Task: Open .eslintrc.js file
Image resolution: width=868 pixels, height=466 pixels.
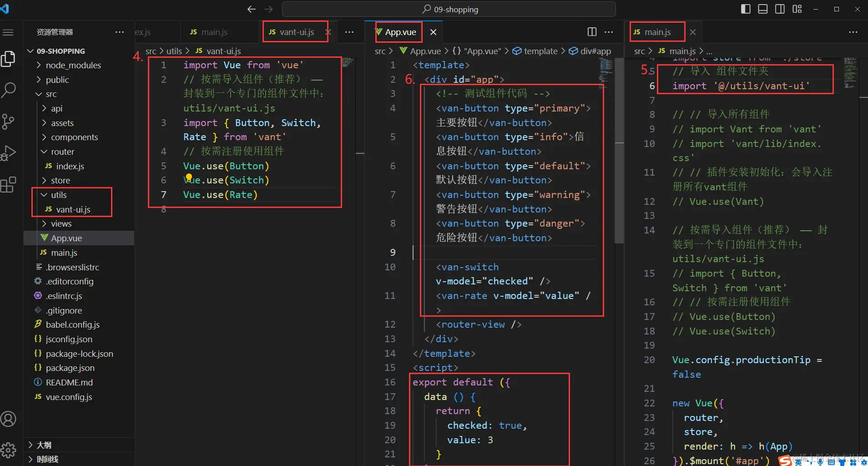Action: [79, 296]
